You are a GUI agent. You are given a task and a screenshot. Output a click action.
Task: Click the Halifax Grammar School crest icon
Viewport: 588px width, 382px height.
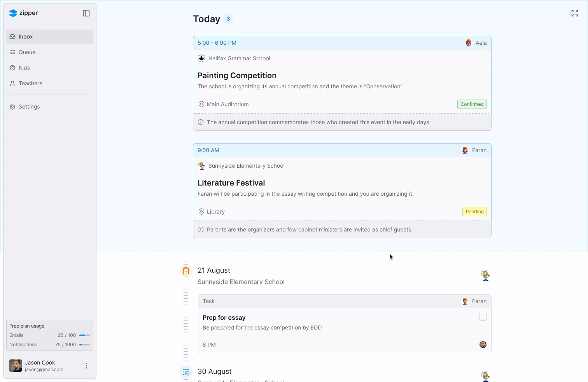(x=201, y=58)
